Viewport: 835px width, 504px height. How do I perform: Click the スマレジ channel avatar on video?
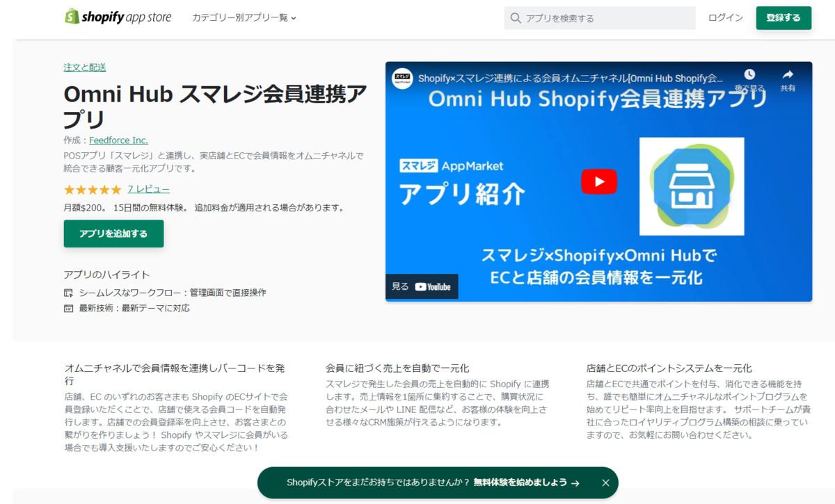click(402, 78)
